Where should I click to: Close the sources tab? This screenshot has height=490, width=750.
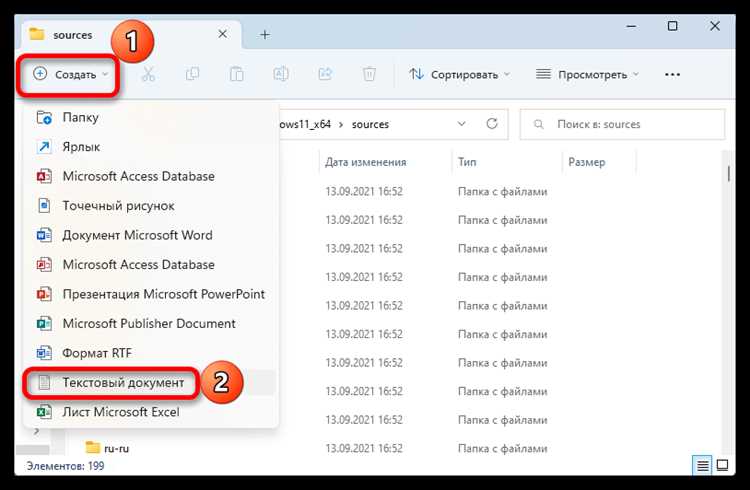click(x=222, y=34)
